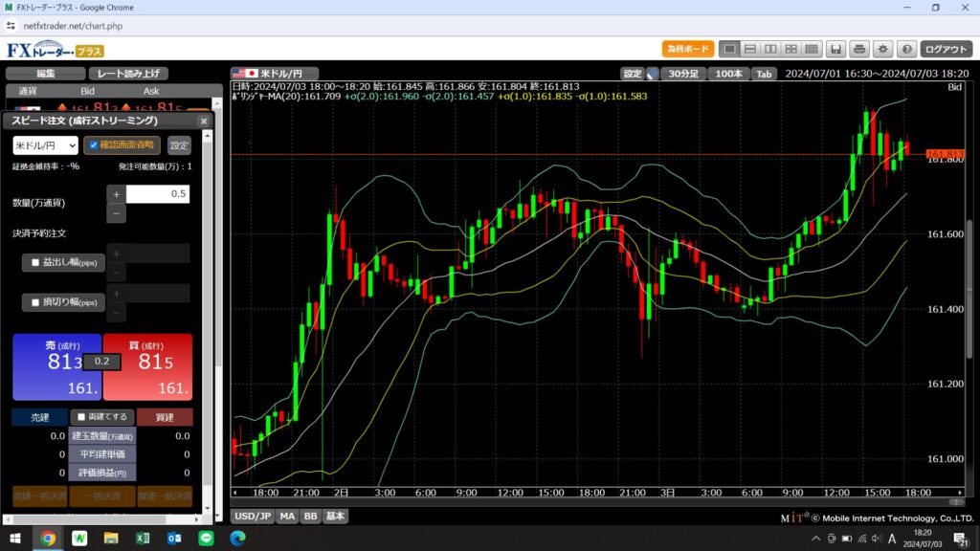The width and height of the screenshot is (980, 551).
Task: Tick the 両建てする checkbox
Action: (x=81, y=417)
